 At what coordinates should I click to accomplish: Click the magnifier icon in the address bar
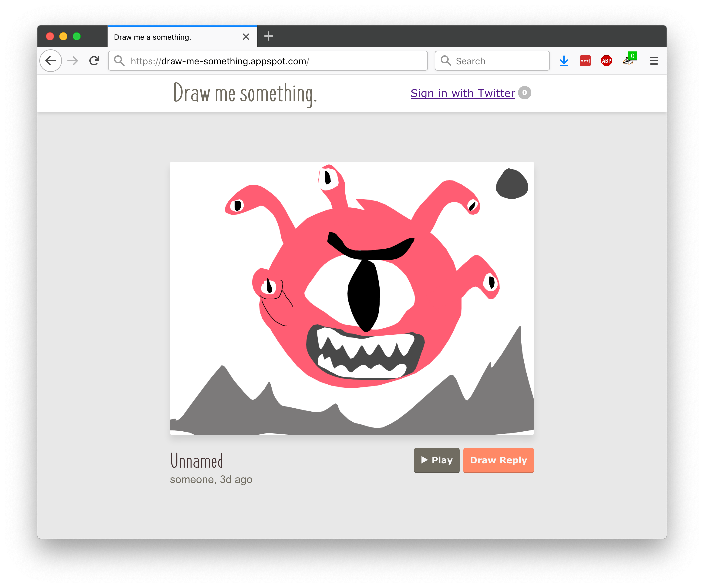pos(119,61)
